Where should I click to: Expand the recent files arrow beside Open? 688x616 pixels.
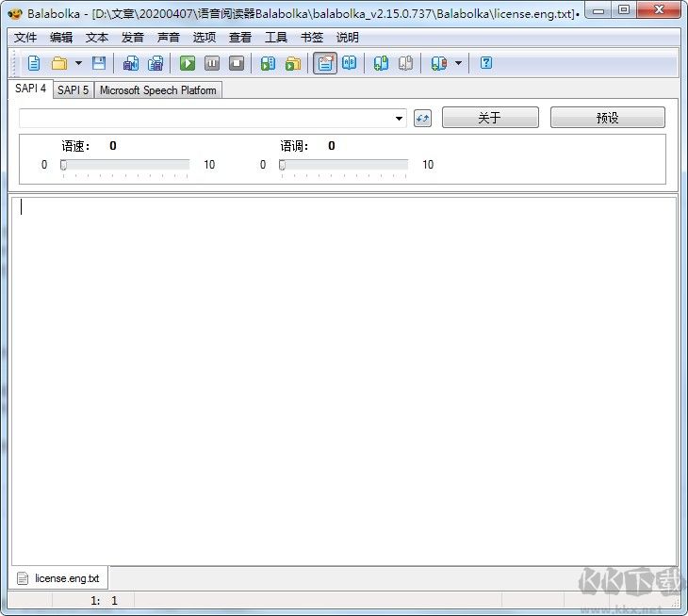click(x=78, y=63)
